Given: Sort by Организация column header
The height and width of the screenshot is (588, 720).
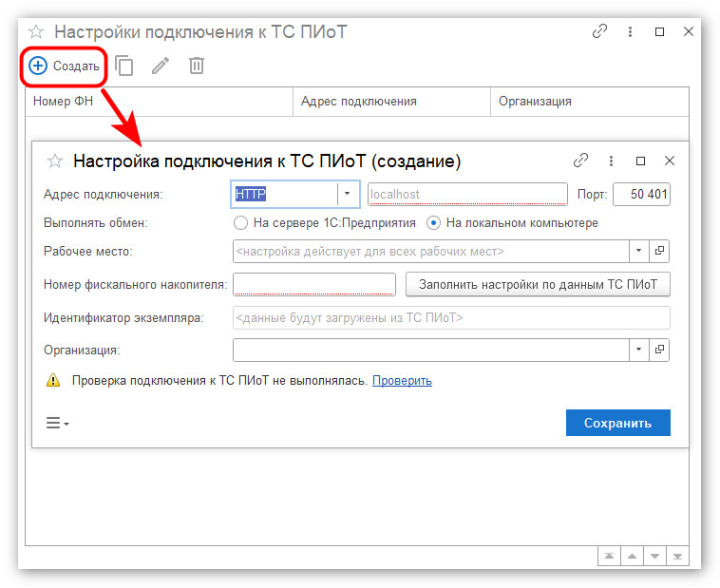Looking at the screenshot, I should click(x=590, y=102).
